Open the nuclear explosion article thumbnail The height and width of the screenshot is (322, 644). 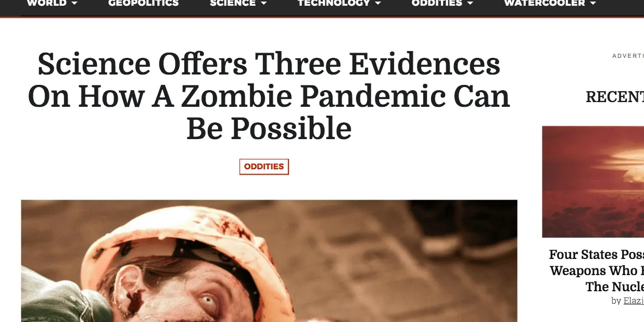click(x=593, y=182)
